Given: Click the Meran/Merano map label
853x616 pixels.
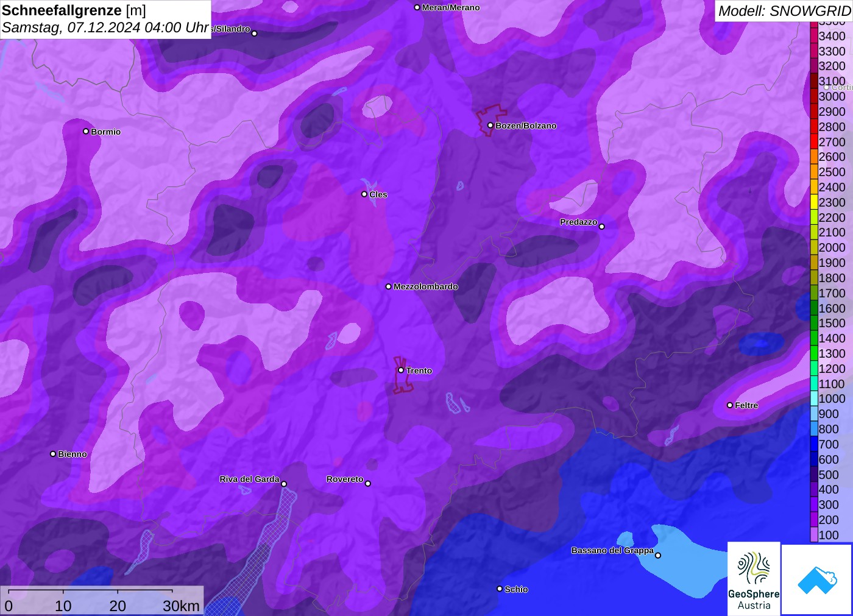Looking at the screenshot, I should point(451,7).
